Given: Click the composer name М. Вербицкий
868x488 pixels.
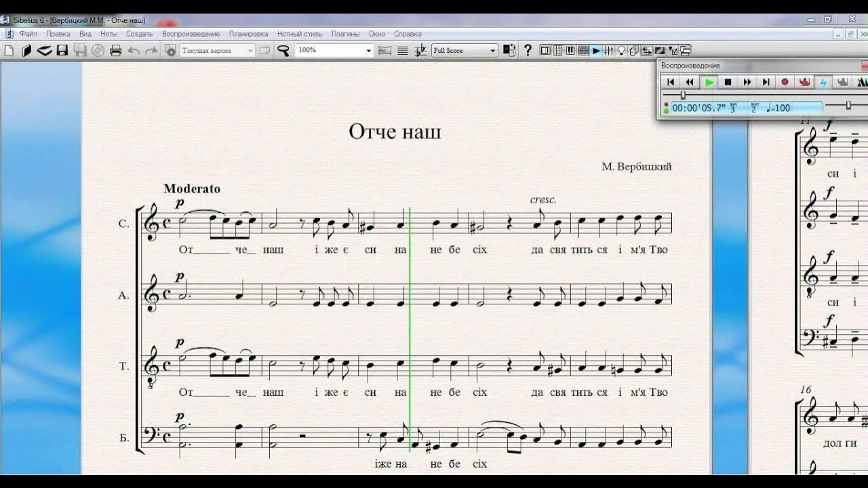Looking at the screenshot, I should pyautogui.click(x=637, y=167).
